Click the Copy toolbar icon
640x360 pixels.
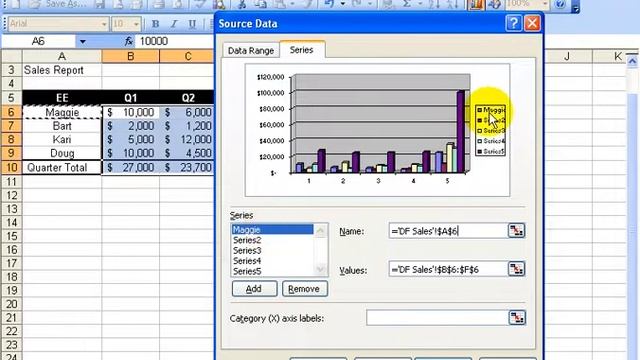[x=261, y=4]
